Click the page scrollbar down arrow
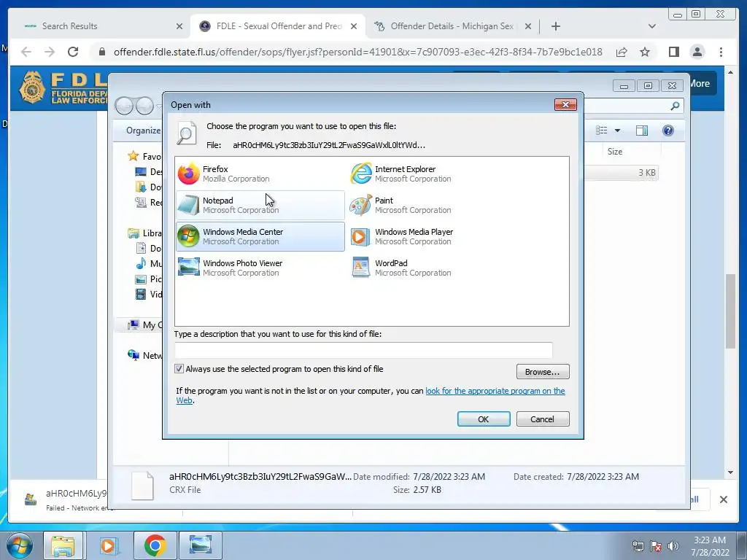Image resolution: width=747 pixels, height=560 pixels. point(730,472)
